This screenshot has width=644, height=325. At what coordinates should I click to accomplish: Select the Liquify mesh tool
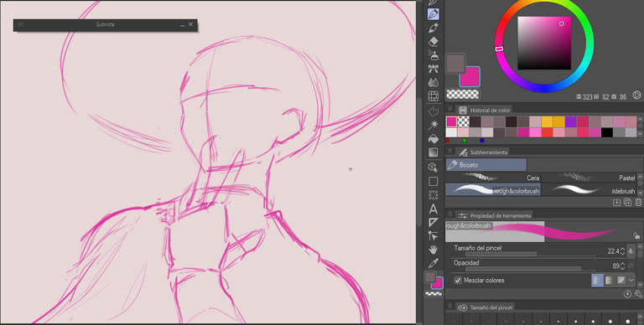pos(433,96)
